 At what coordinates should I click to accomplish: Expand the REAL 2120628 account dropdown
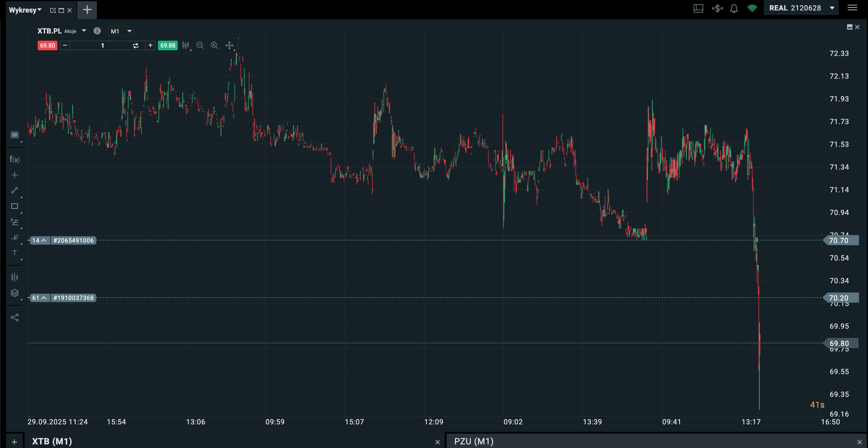[832, 8]
